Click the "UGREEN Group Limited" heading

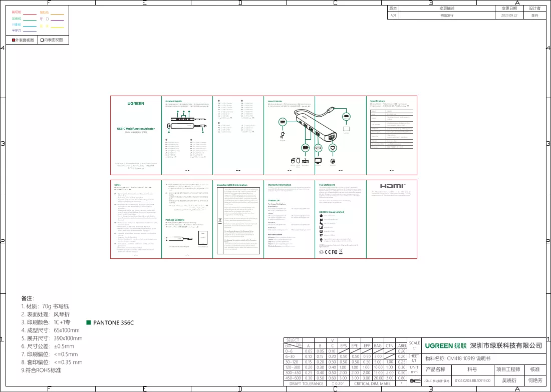pos(332,212)
